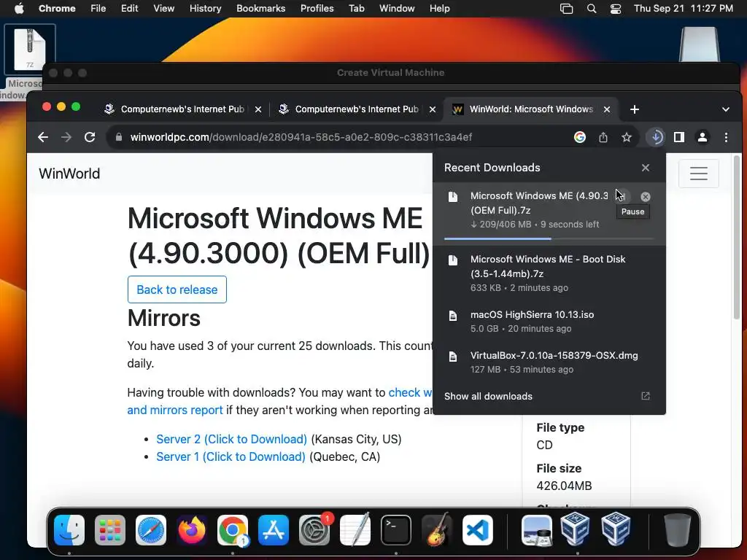Screen dimensions: 747x560
Task: Open the History menu
Action: click(205, 9)
